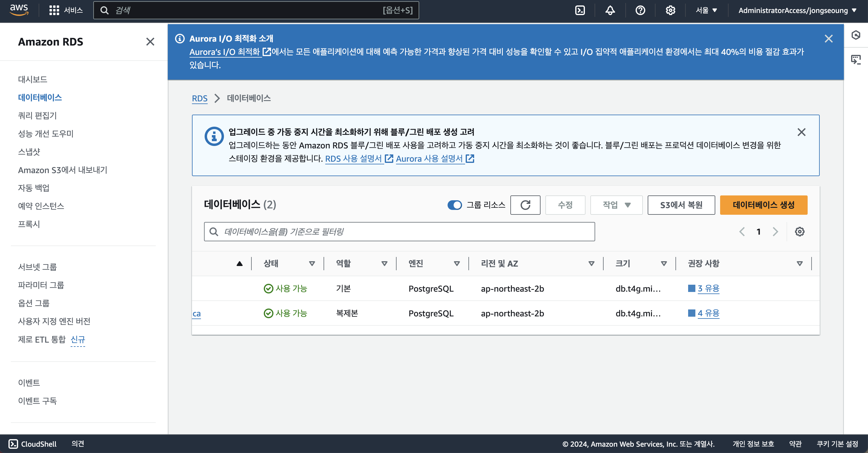Screen dimensions: 868x453
Task: Open table preferences gear icon
Action: point(799,232)
